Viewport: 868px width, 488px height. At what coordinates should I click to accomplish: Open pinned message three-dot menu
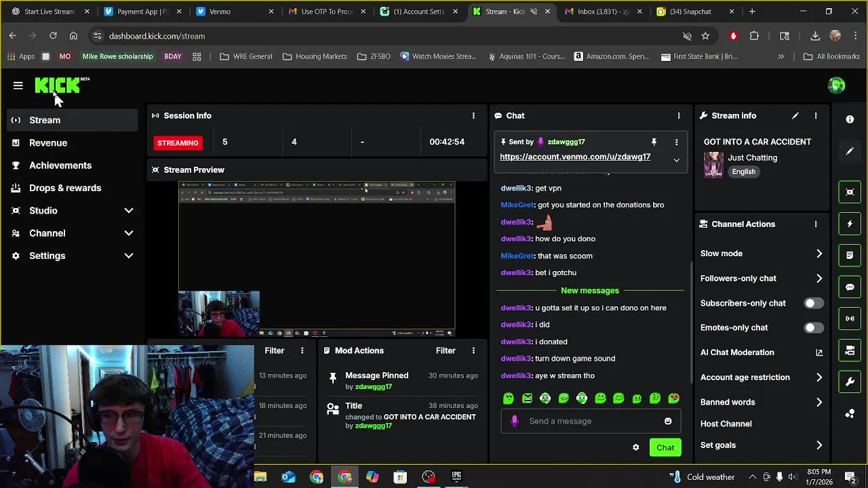(676, 142)
